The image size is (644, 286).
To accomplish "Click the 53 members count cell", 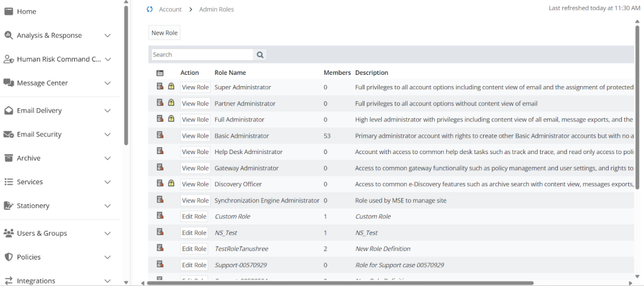I will tap(327, 136).
